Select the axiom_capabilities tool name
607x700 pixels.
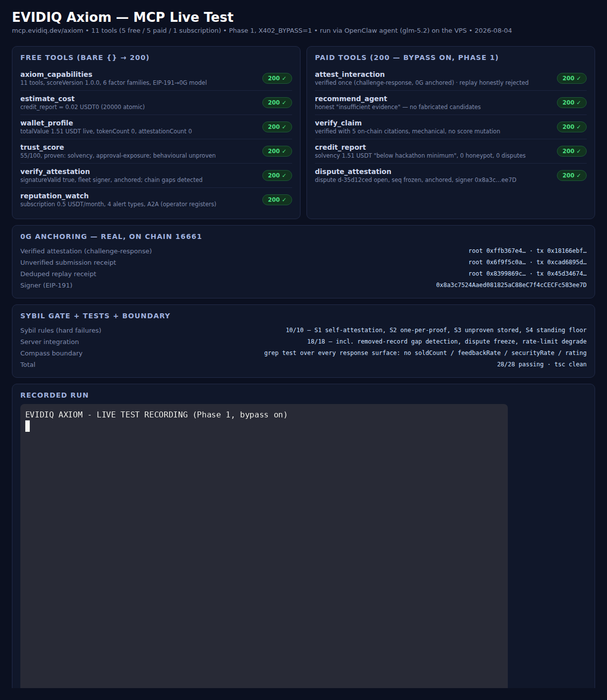56,74
